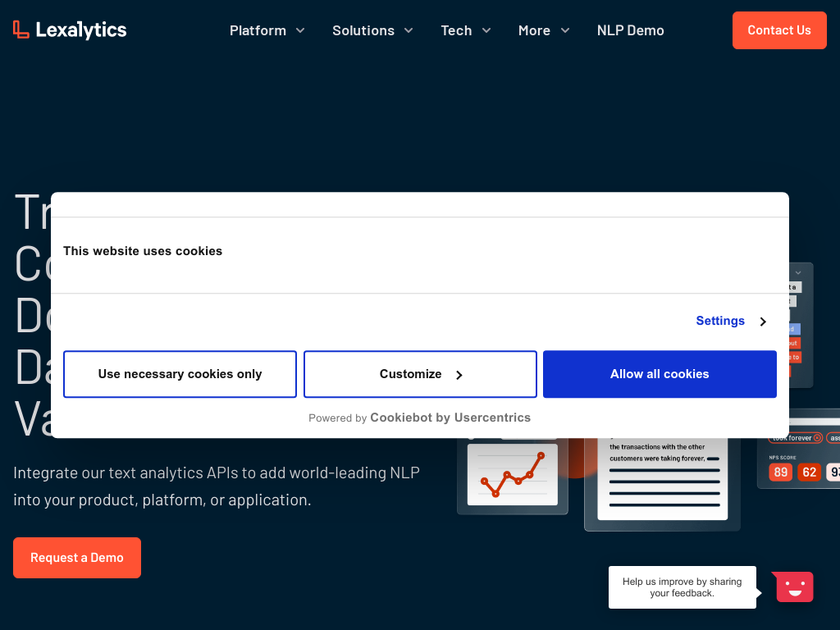The image size is (840, 630).
Task: Expand the Platform dropdown chevron
Action: point(300,30)
